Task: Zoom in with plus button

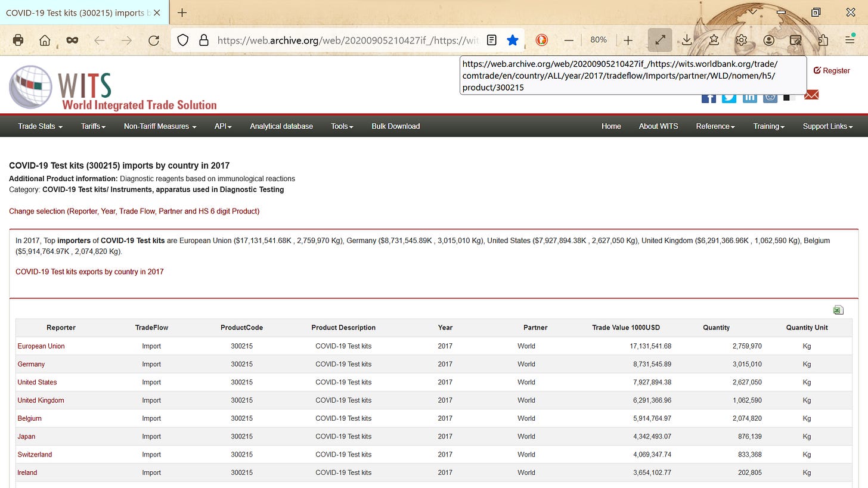Action: point(628,40)
